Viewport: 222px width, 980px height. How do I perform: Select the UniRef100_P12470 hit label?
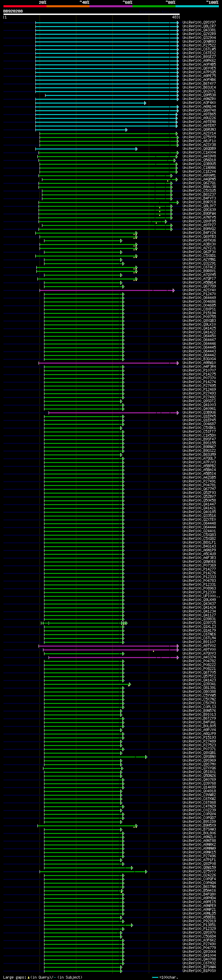pos(199,294)
